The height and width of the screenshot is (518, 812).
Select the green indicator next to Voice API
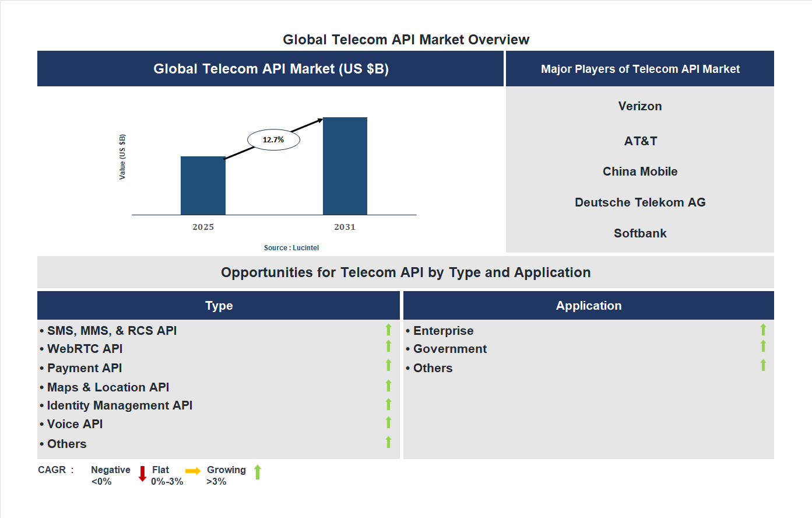pos(388,423)
